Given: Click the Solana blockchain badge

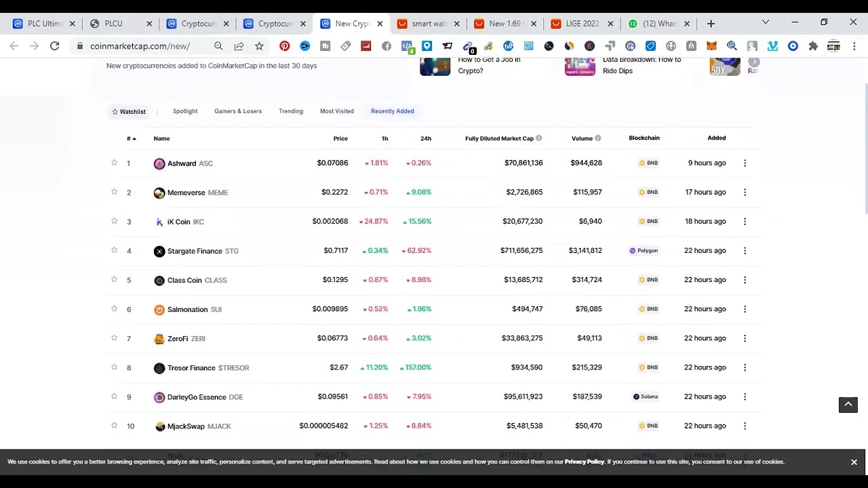Looking at the screenshot, I should point(646,396).
